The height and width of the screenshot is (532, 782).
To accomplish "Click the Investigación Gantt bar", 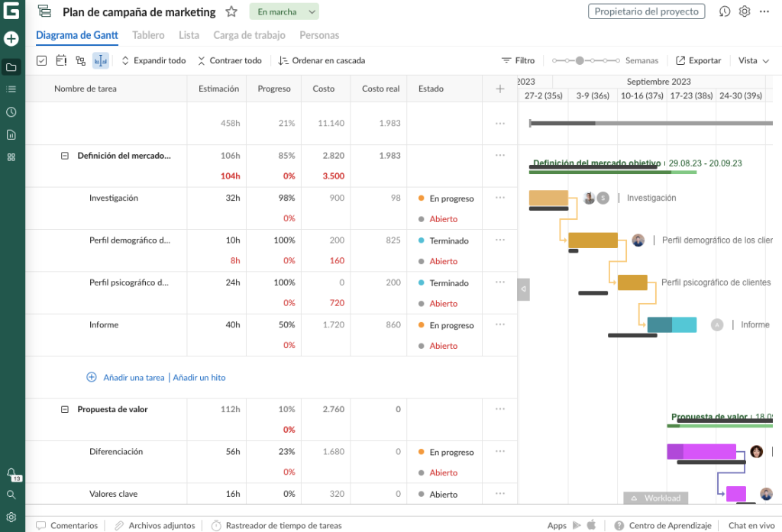I will 548,198.
